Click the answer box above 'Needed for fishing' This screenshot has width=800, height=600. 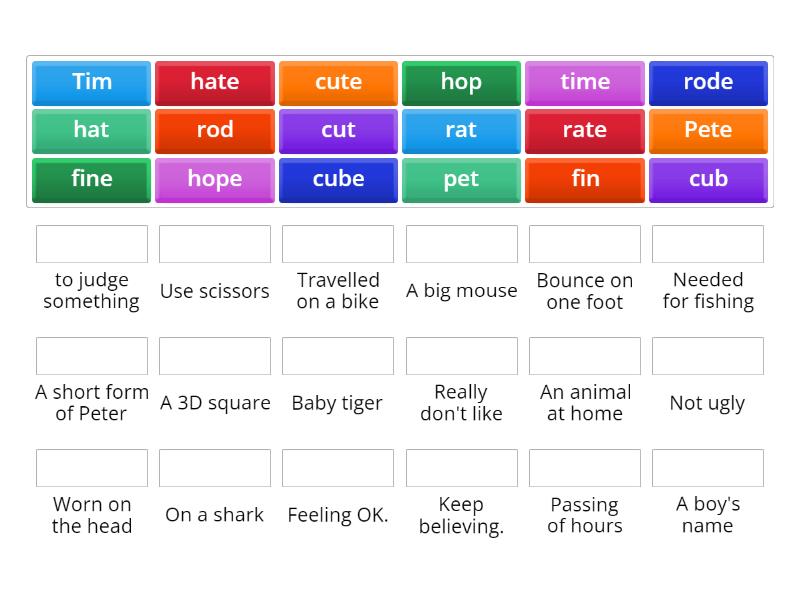708,243
